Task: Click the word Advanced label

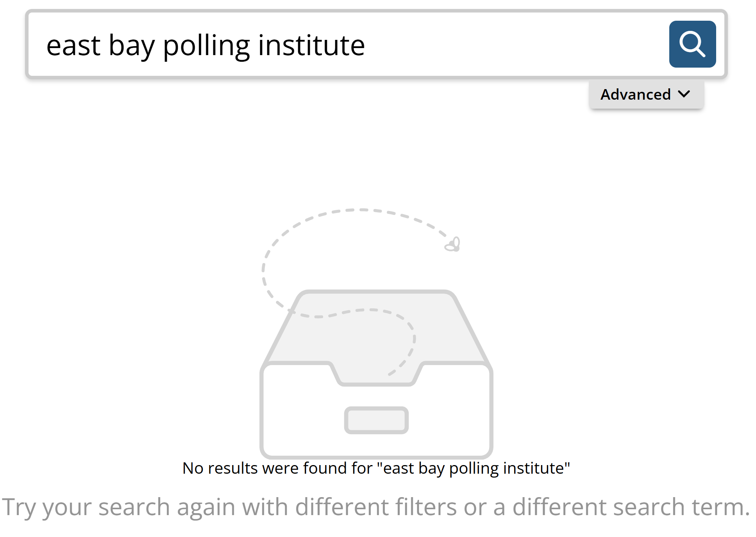Action: click(635, 95)
